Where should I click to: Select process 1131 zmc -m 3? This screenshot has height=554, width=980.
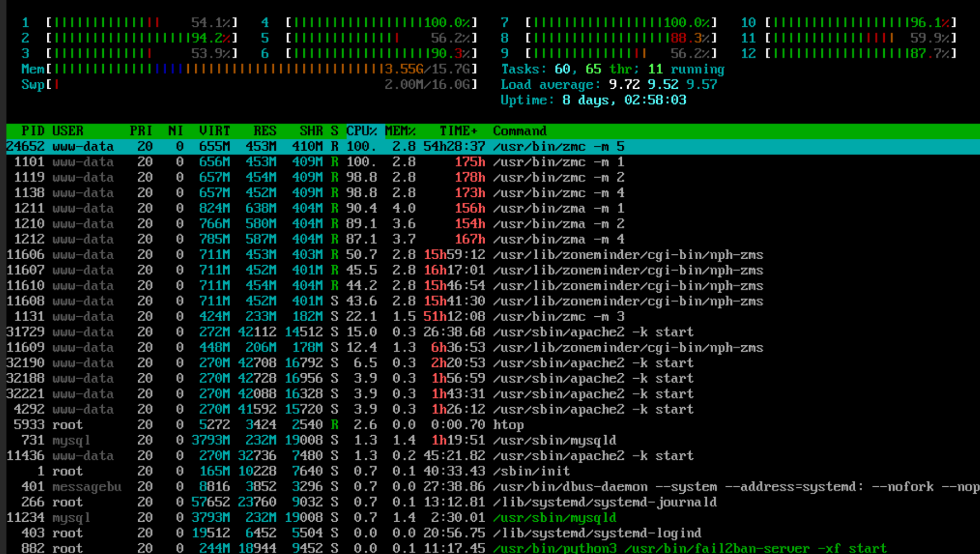[493, 317]
